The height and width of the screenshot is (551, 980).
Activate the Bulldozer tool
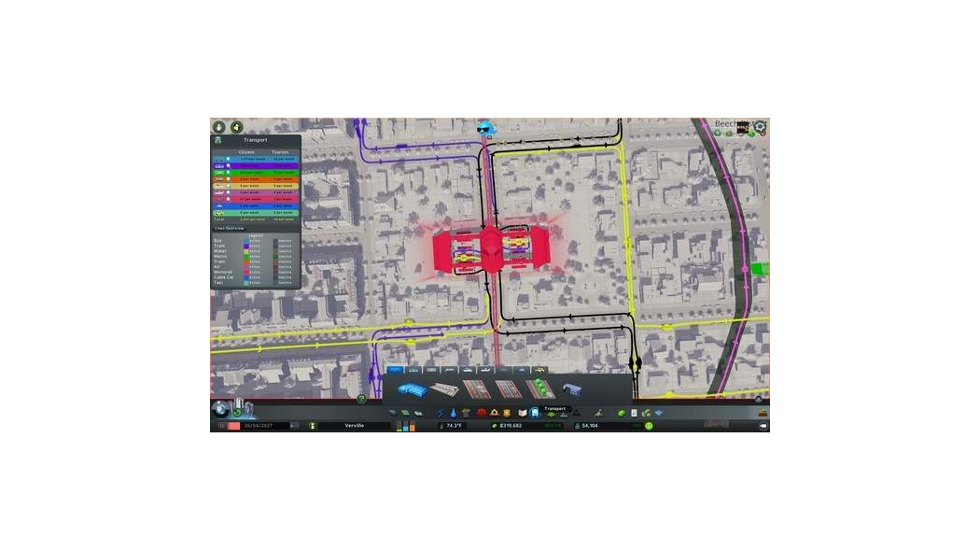(763, 413)
